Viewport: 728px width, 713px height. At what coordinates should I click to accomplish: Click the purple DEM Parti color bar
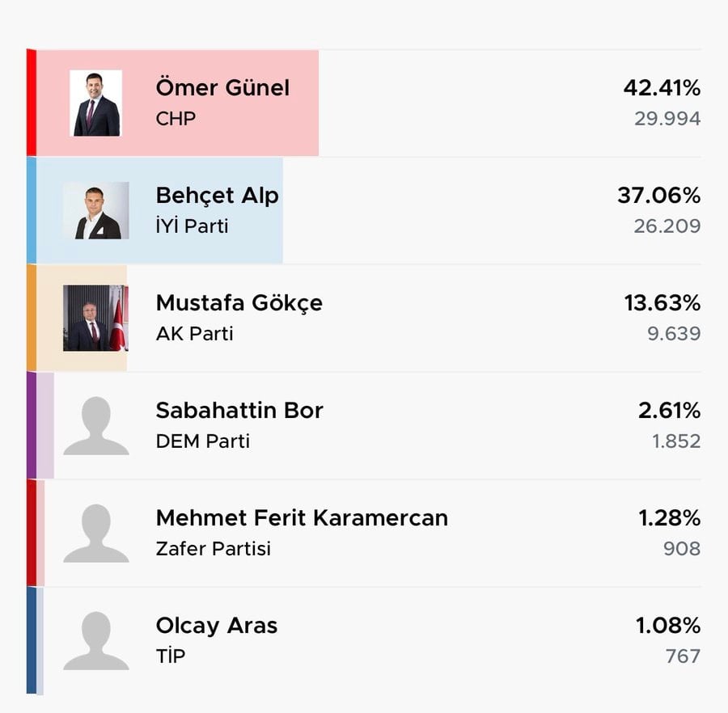(x=31, y=425)
